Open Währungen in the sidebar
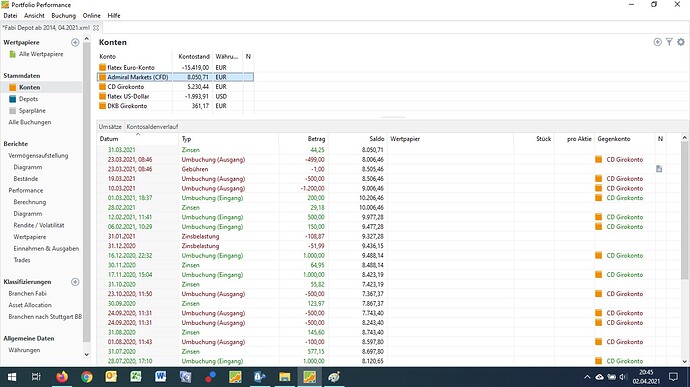Screen dimensions: 690x387 click(x=24, y=350)
